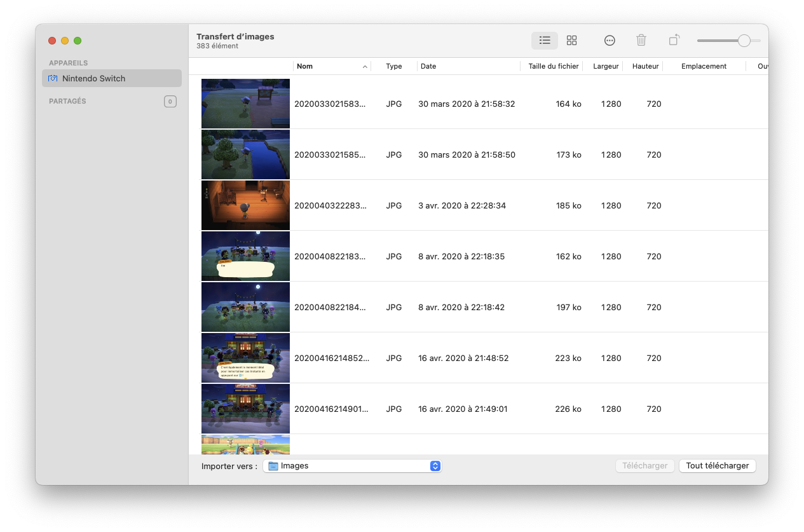Select thumbnail dated 3 avr. 22:28:34

(245, 205)
